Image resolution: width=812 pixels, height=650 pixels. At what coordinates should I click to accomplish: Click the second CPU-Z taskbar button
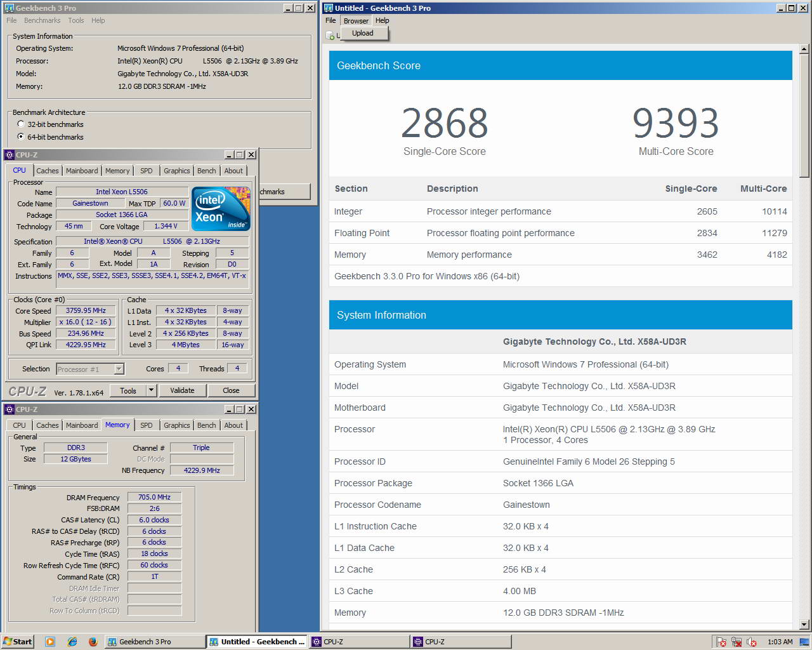(461, 642)
